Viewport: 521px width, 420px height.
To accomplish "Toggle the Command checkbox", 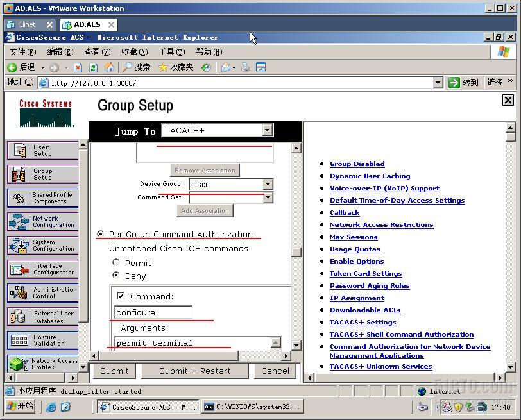I will [x=121, y=296].
